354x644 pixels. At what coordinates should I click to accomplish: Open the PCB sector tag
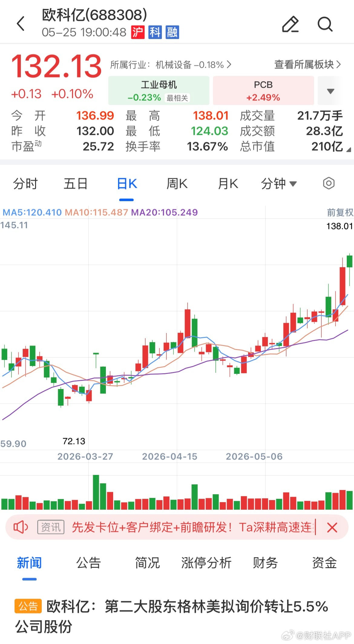263,90
